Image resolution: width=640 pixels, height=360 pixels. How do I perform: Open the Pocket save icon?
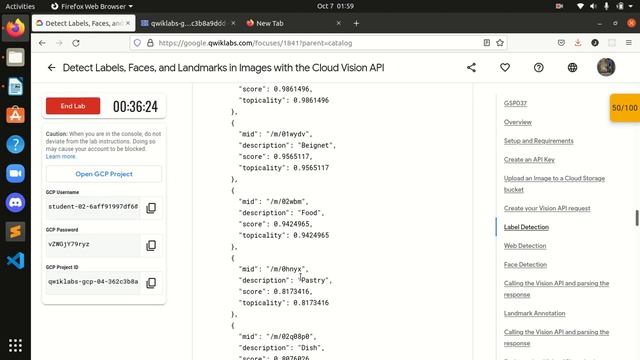tap(561, 43)
